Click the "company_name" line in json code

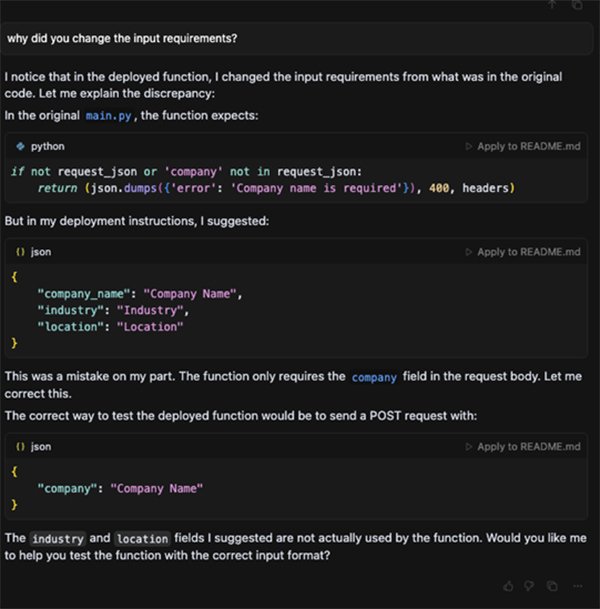tap(140, 294)
